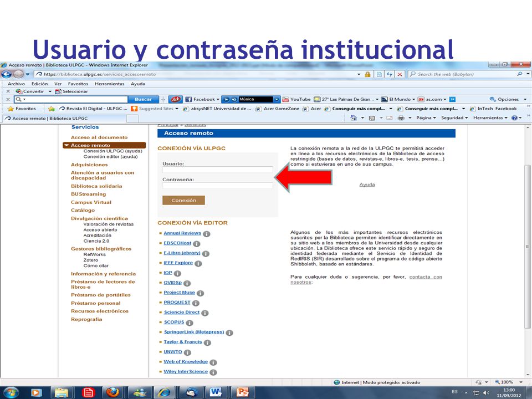Click the Conexión ULPGC (ayuda) sidebar link
The image size is (532, 399).
pos(112,151)
